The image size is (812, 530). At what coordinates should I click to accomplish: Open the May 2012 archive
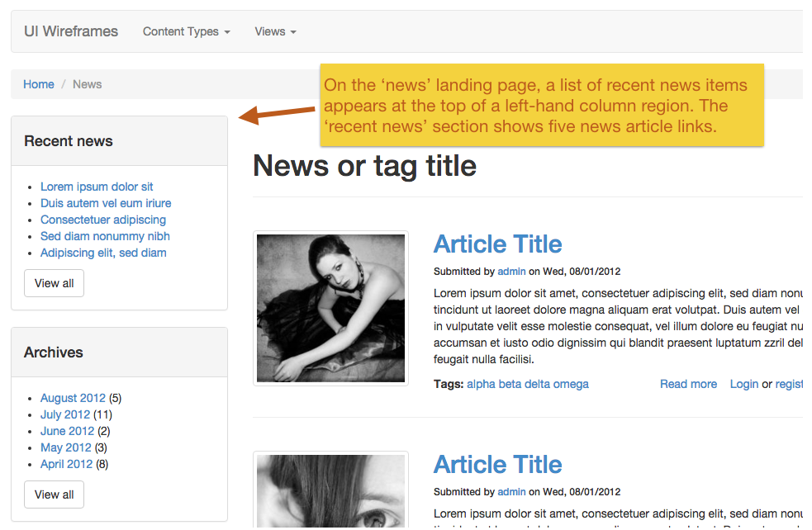pos(66,447)
